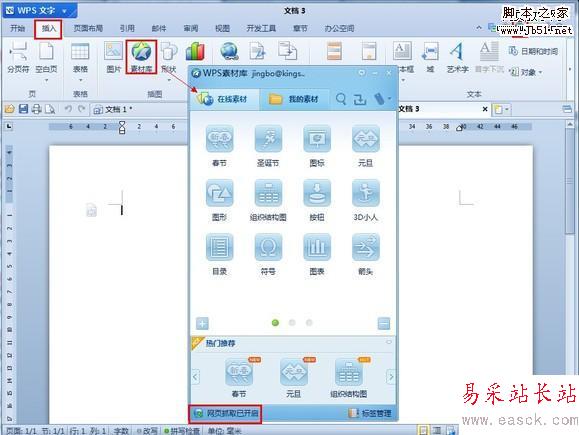Click the 艺术字 word art icon
The width and height of the screenshot is (579, 435).
457,57
